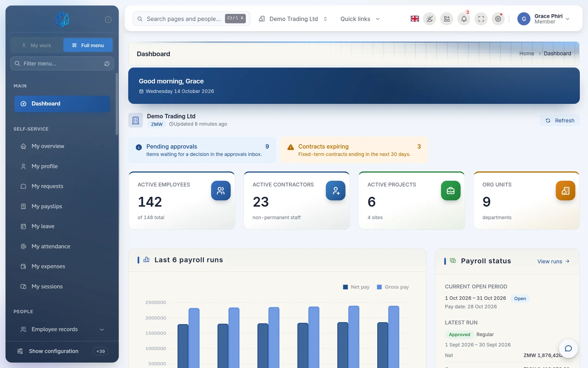
Task: Switch to My work view
Action: coord(37,45)
